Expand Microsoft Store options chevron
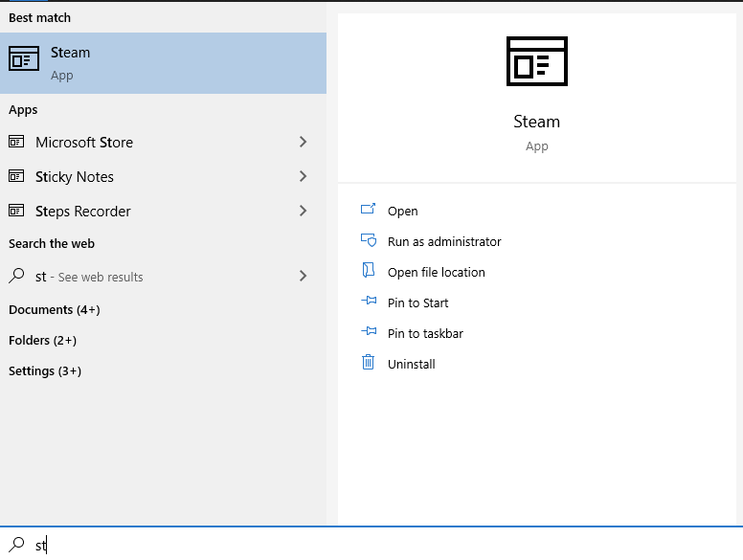Screen dimensions: 743x560 pos(304,142)
